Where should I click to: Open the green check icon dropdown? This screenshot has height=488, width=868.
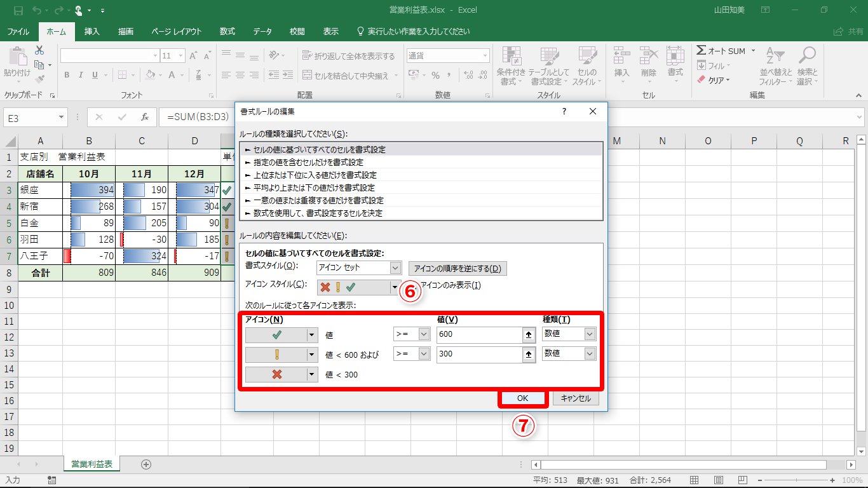(x=311, y=335)
